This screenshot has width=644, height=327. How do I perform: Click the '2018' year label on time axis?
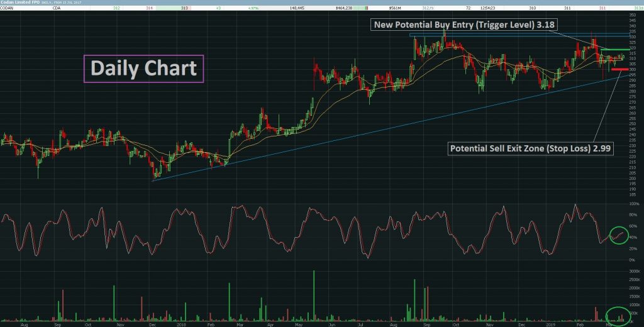[181, 324]
